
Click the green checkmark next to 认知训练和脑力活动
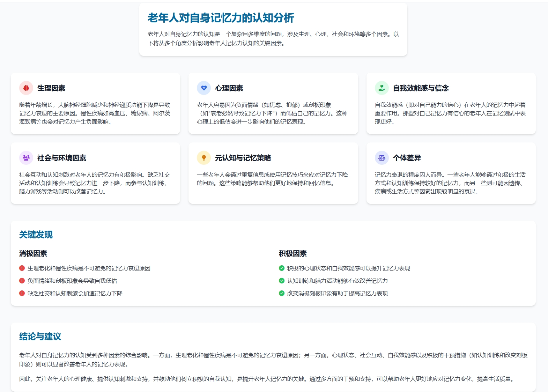point(282,281)
